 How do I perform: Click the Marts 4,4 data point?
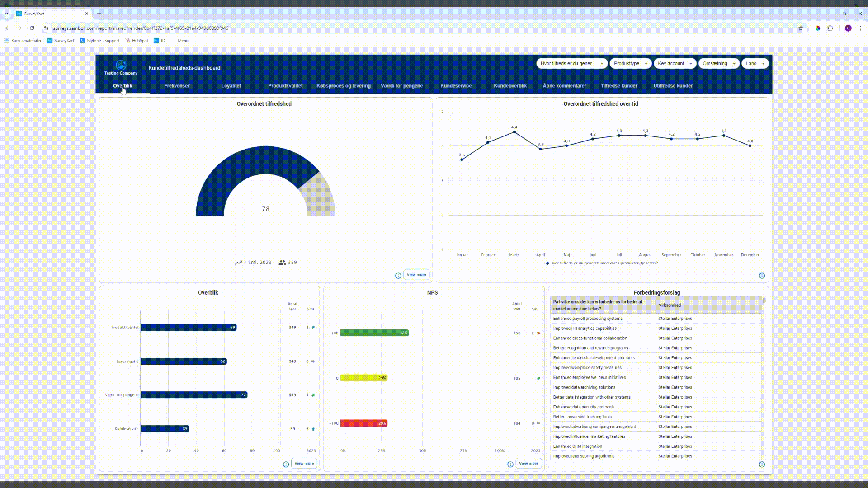pyautogui.click(x=514, y=132)
